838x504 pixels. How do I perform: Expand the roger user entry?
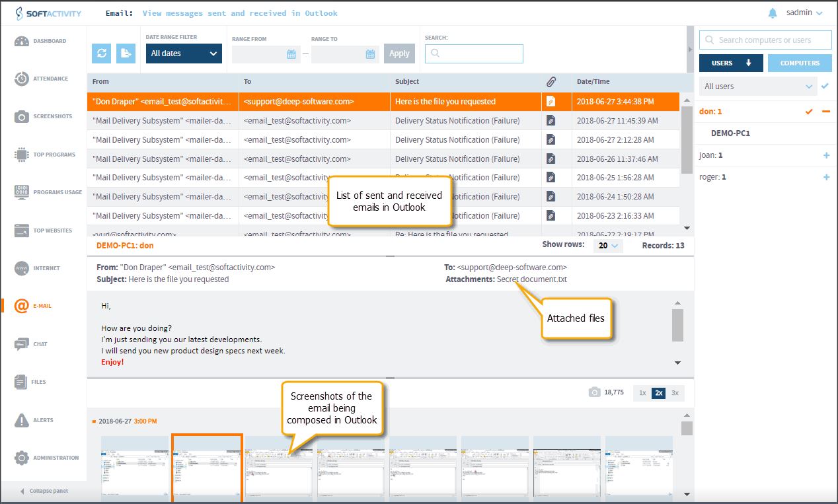click(x=826, y=177)
